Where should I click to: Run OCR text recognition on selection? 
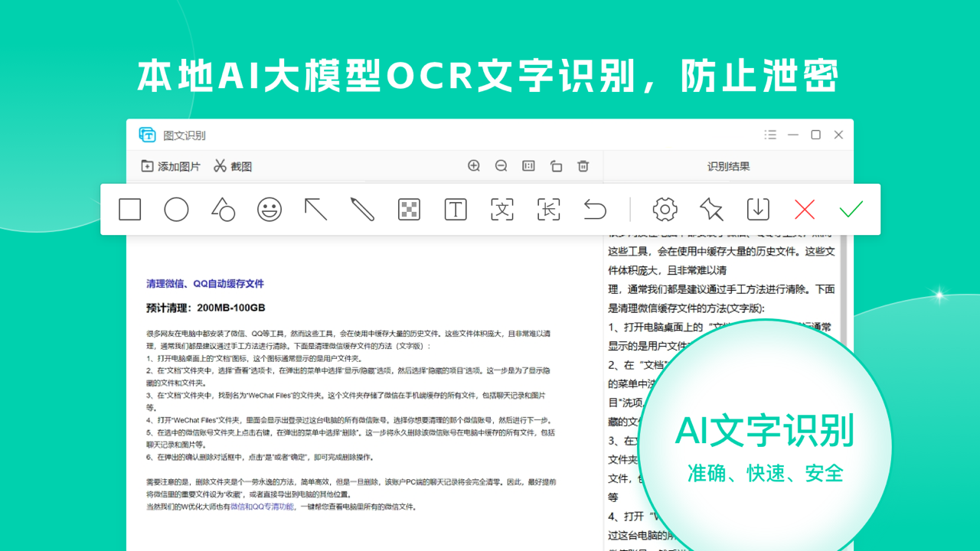click(x=502, y=209)
